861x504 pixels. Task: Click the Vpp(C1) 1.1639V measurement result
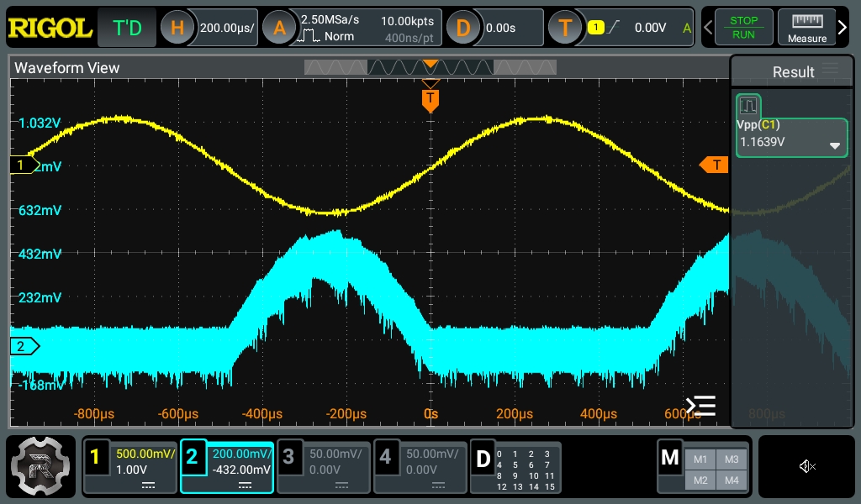click(x=791, y=138)
